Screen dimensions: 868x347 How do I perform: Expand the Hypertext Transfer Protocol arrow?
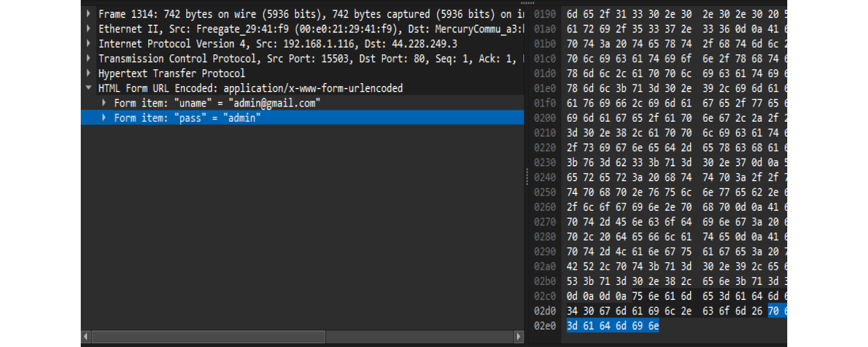pyautogui.click(x=89, y=73)
